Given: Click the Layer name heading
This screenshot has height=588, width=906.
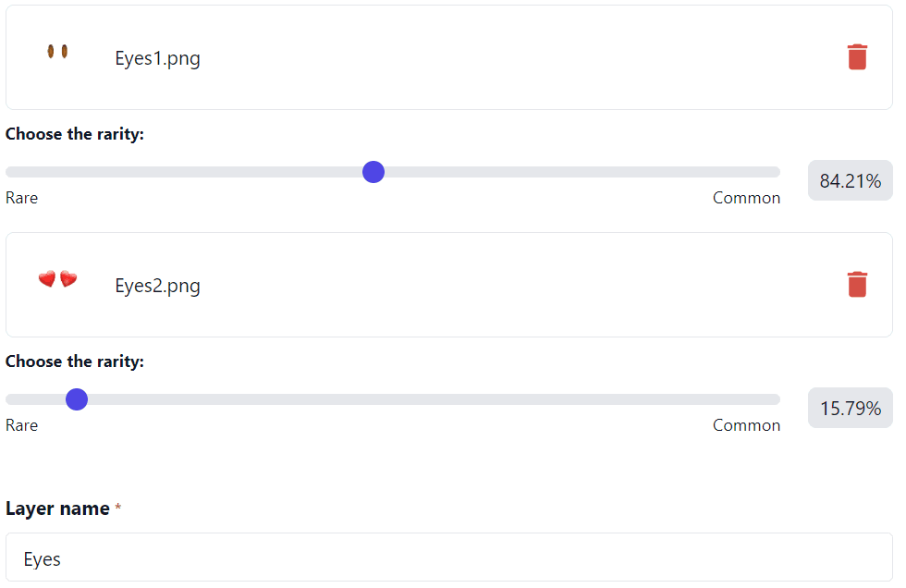Looking at the screenshot, I should coord(56,508).
